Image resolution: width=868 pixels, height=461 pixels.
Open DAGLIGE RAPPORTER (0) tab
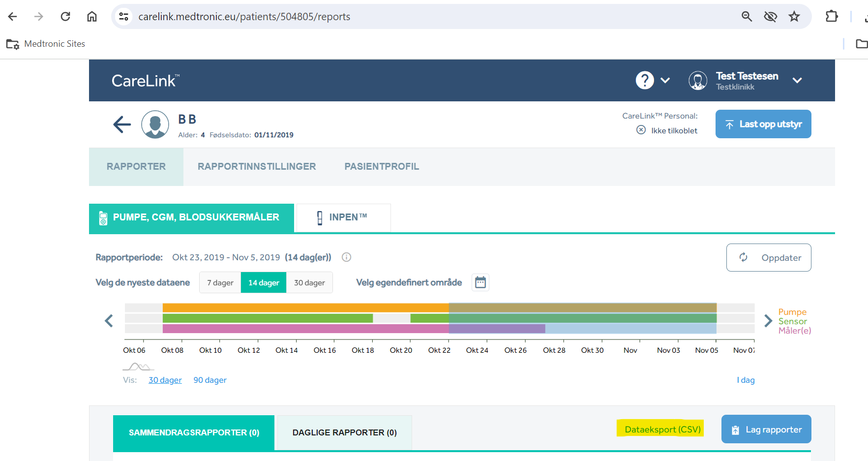(345, 433)
